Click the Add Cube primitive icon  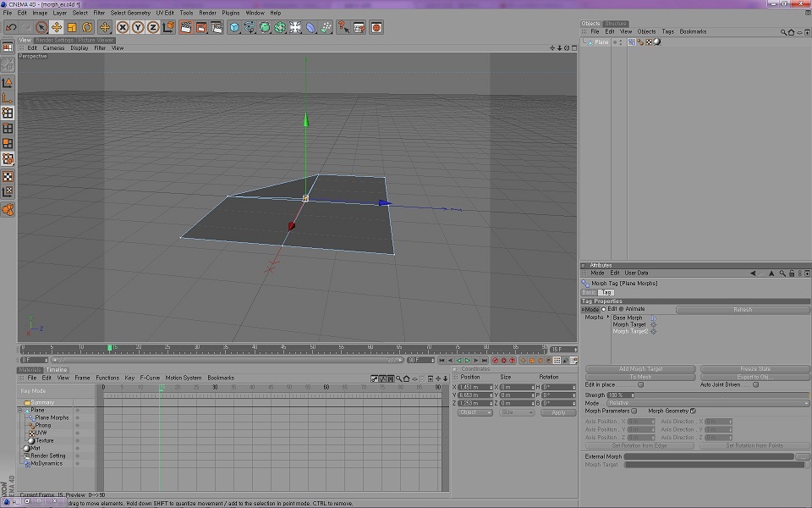[x=234, y=27]
